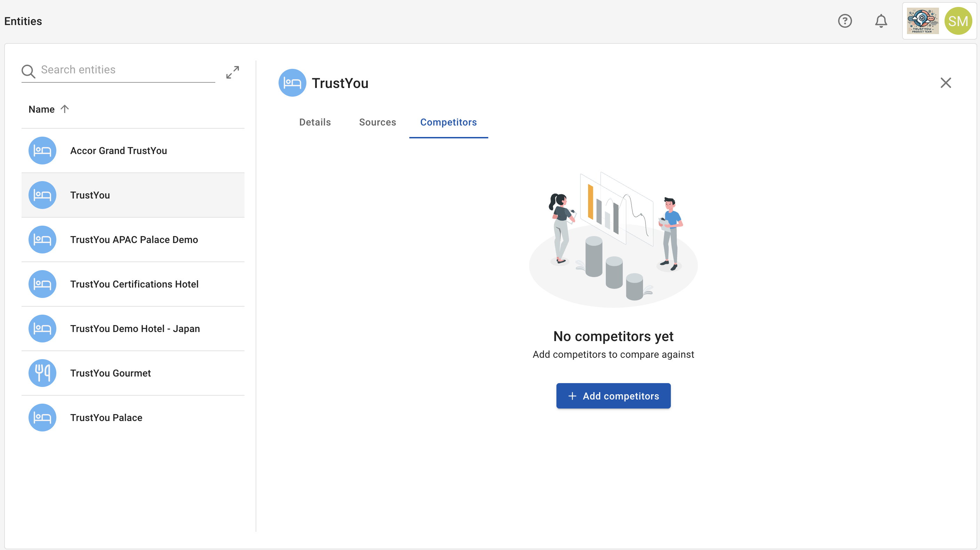Viewport: 980px width, 550px height.
Task: Open the help question mark icon
Action: coord(845,21)
